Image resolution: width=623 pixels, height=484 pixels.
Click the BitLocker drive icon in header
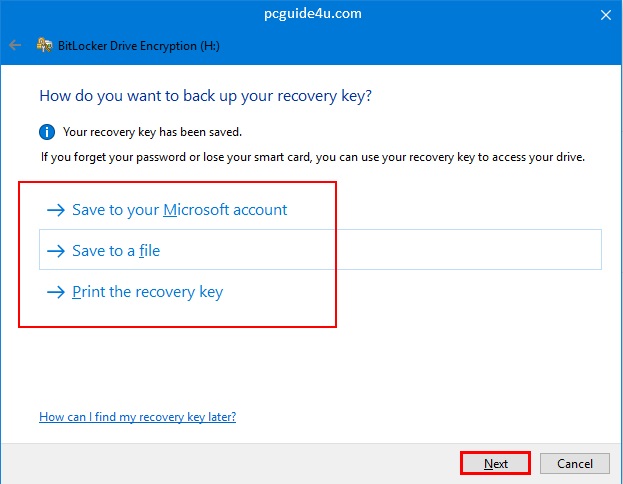point(44,45)
